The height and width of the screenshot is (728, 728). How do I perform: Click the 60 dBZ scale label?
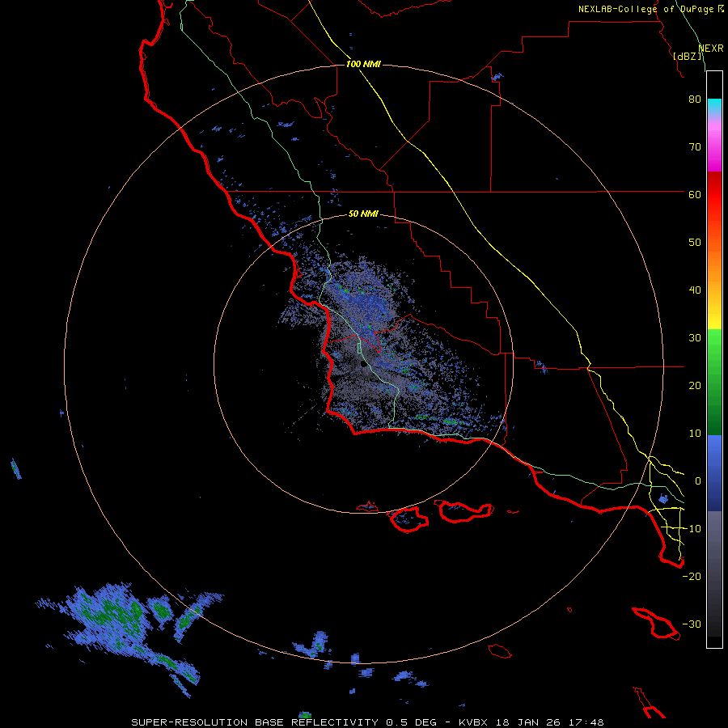pos(695,194)
